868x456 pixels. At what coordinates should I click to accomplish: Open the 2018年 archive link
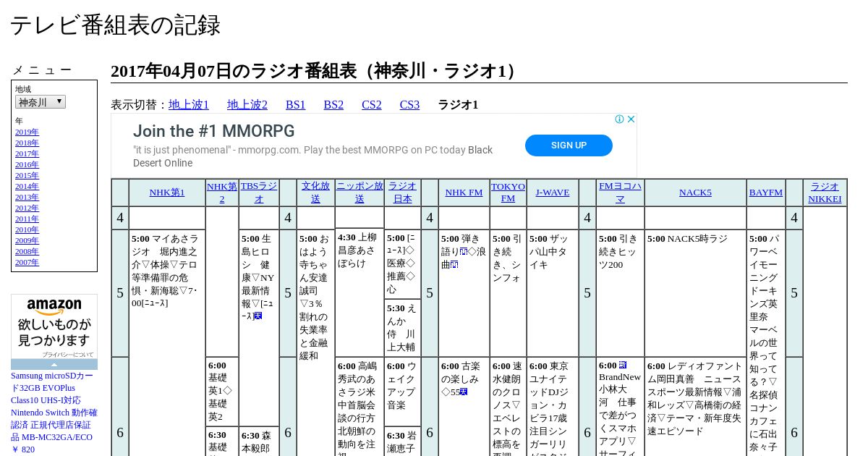tap(27, 143)
